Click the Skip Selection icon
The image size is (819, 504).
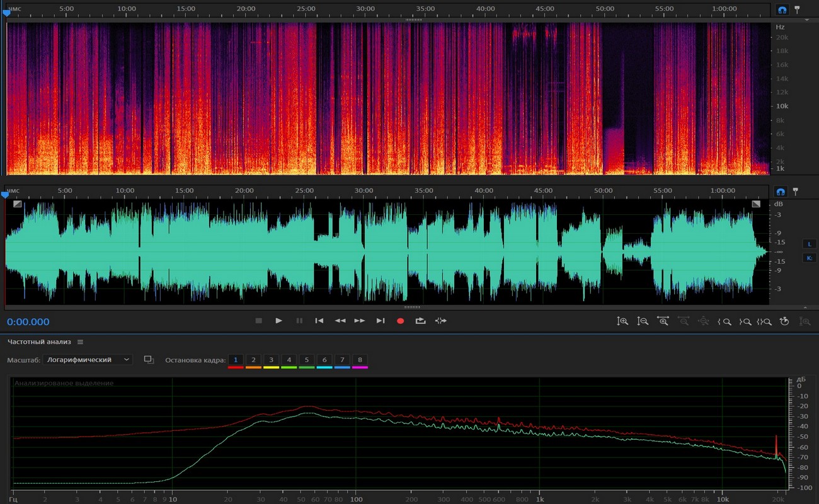[440, 321]
